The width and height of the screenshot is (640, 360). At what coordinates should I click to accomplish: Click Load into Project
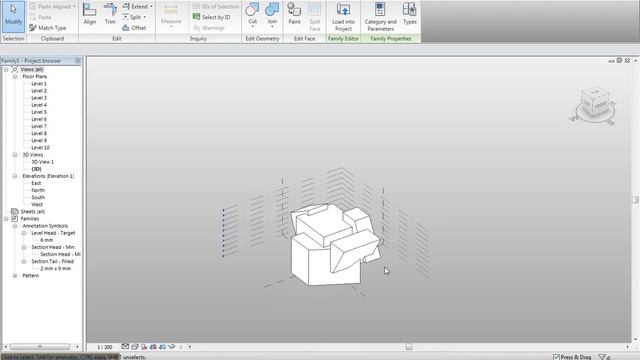pos(343,17)
